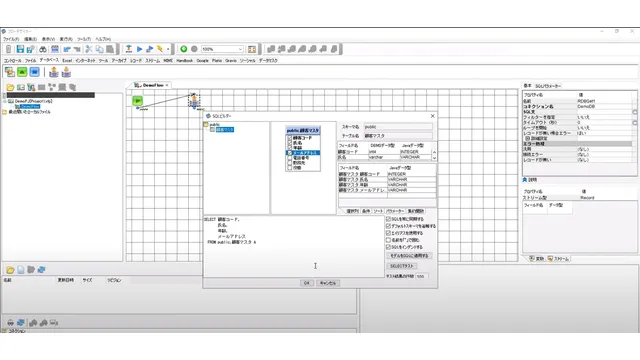Click the Copy icon in toolbar
Image resolution: width=640 pixels, height=360 pixels.
[99, 49]
